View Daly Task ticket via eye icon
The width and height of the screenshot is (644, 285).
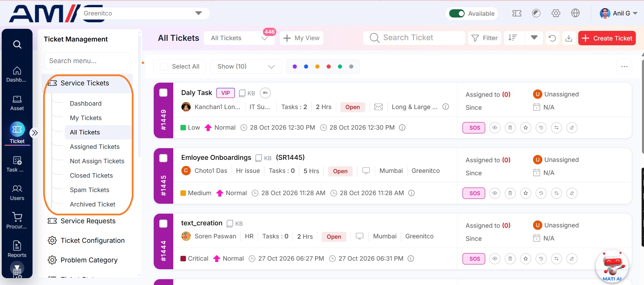click(495, 128)
